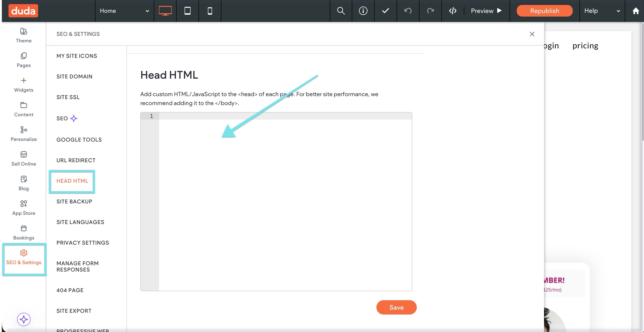Viewport: 644px width, 332px height.
Task: Close the SEO & Settings panel
Action: coord(532,34)
